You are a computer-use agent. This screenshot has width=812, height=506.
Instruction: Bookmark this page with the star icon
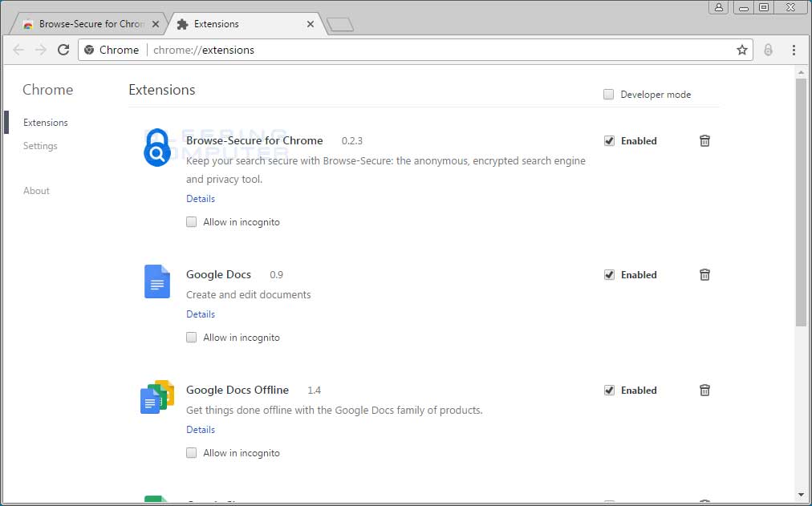(x=742, y=50)
